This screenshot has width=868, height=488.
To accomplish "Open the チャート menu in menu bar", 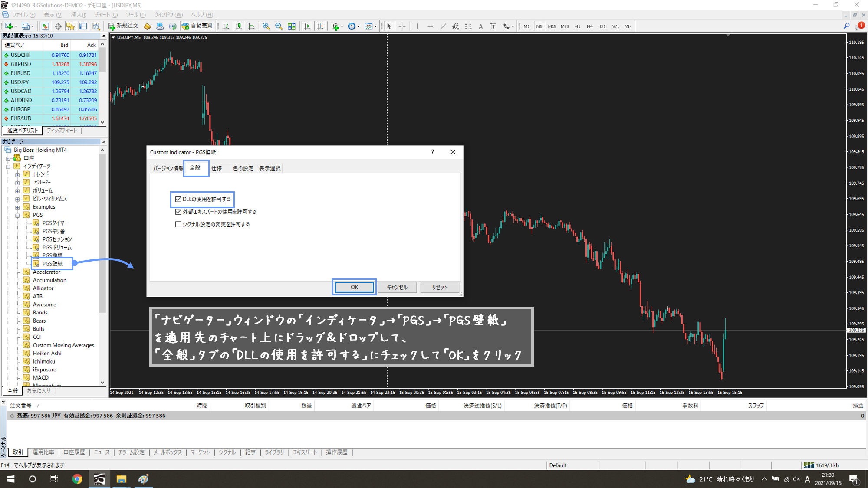I will 106,15.
